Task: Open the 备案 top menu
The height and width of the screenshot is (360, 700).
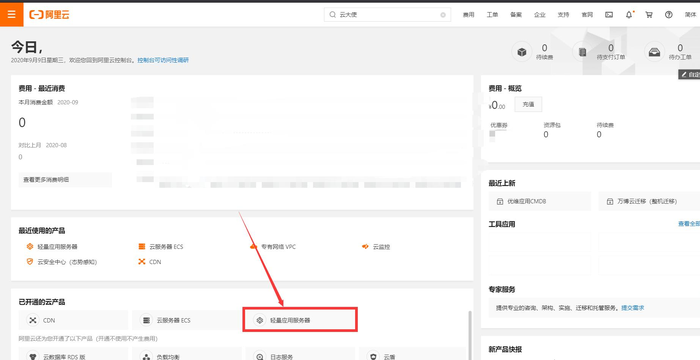Action: click(516, 15)
